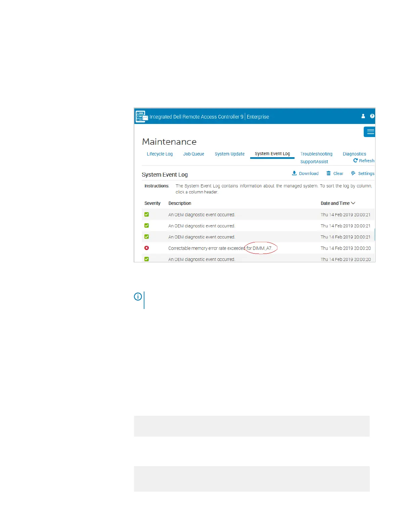Screen dimensions: 400x532
Task: Open the SupportAssist tab
Action: [x=314, y=162]
